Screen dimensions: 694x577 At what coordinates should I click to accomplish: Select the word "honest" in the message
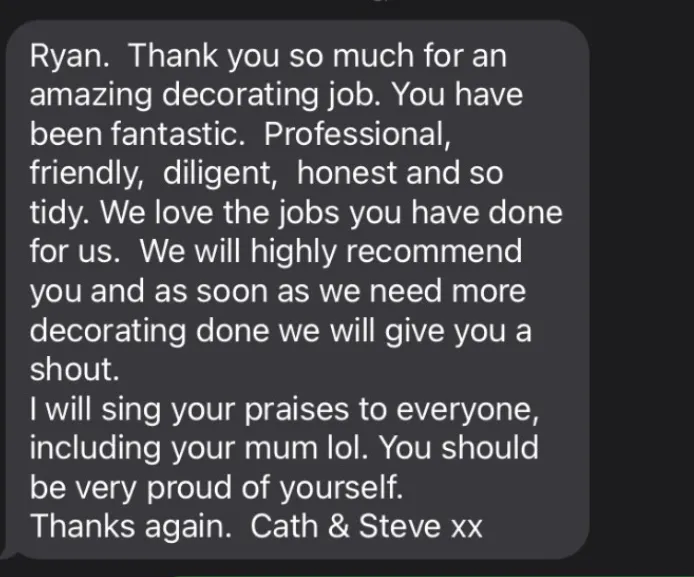pos(347,173)
